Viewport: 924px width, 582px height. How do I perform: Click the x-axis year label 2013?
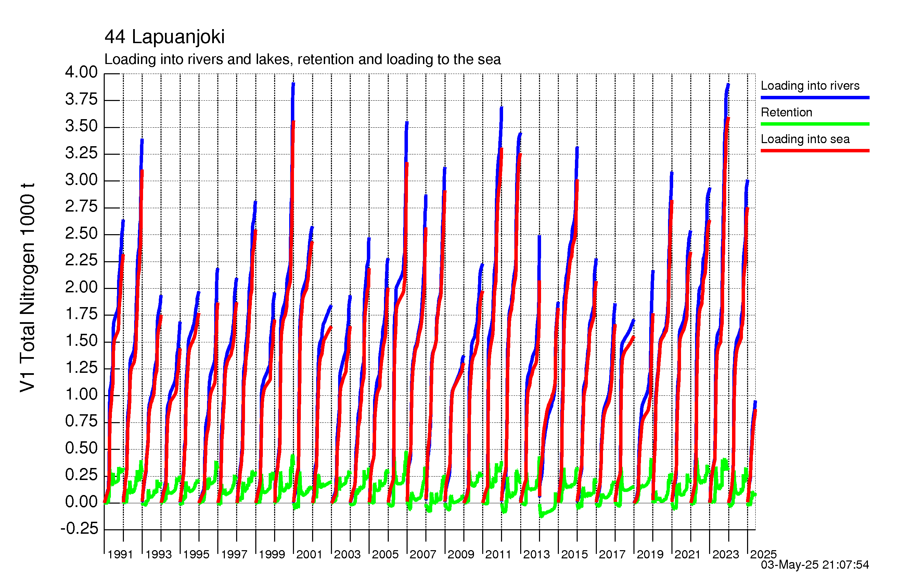click(x=537, y=554)
